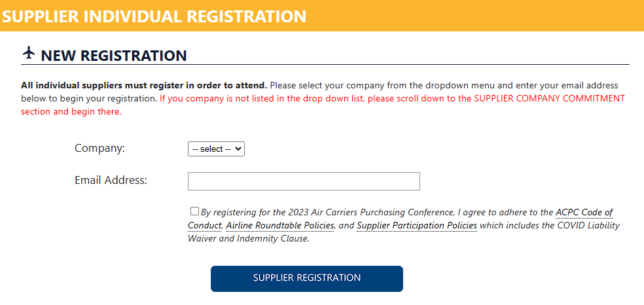Open the Company select dropdown

216,149
